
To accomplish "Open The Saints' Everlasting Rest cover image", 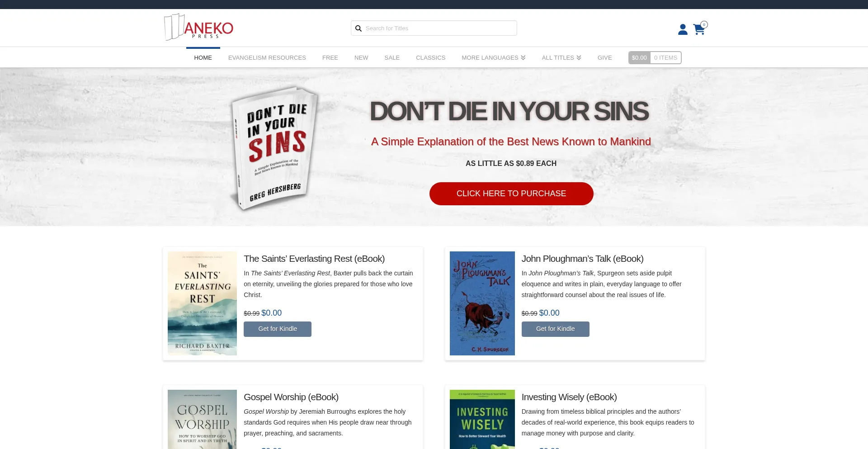I will tap(202, 303).
